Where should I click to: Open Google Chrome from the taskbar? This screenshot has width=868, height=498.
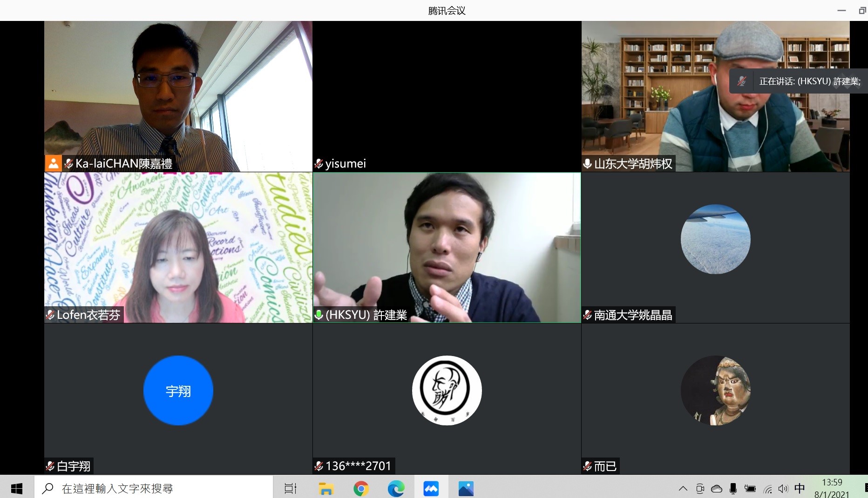[361, 488]
